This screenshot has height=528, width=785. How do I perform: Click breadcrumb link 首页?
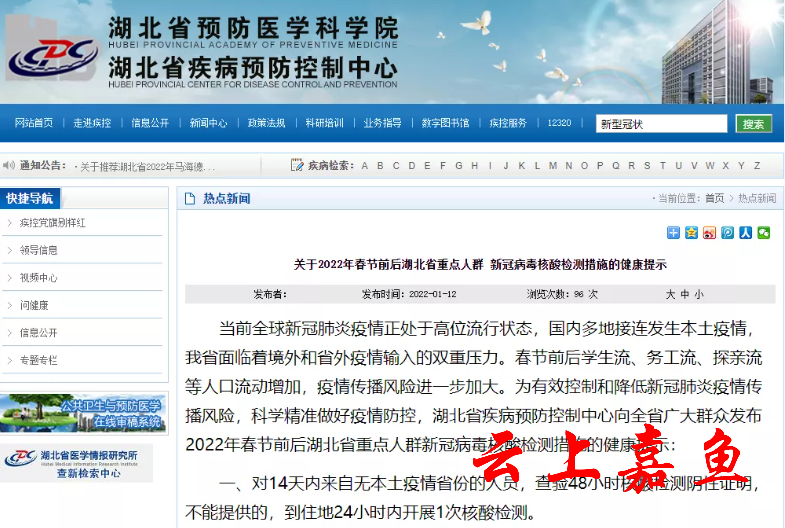click(714, 198)
